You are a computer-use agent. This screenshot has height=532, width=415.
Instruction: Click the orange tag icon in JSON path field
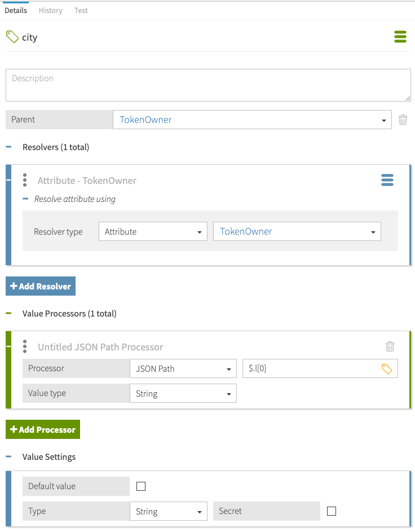pyautogui.click(x=387, y=369)
